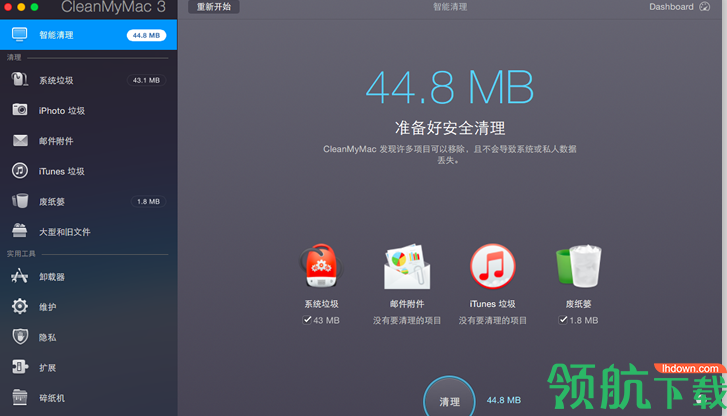
Task: Click the large 邮件附件 envelope icon
Action: [407, 266]
